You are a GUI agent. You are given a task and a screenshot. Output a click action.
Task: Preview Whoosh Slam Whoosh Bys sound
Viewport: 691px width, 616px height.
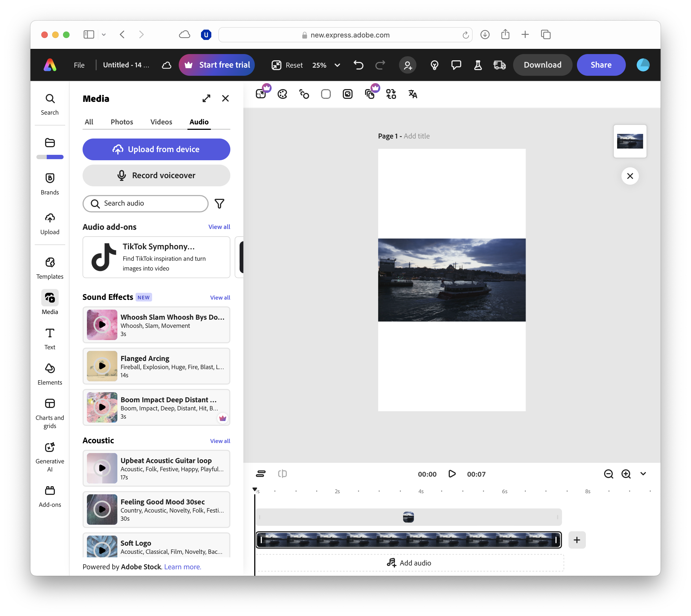[102, 325]
